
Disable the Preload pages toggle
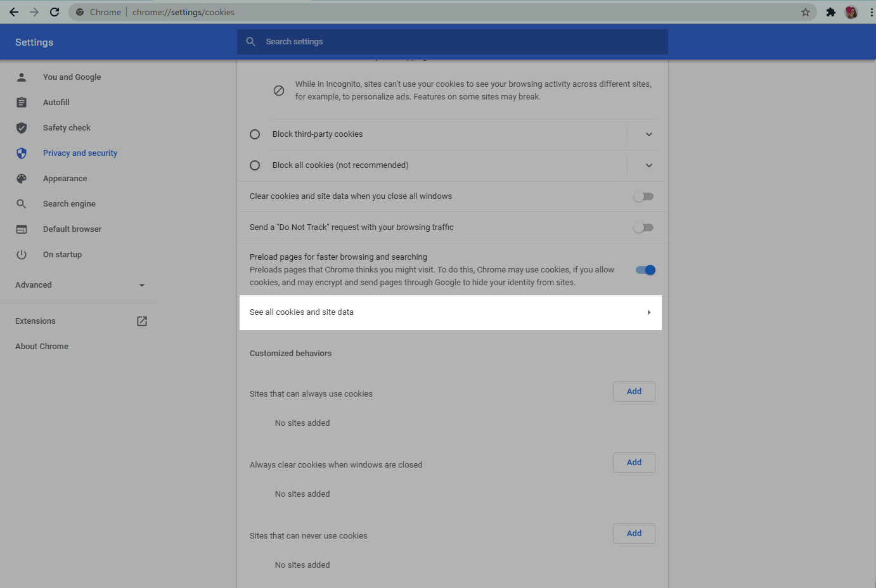[x=645, y=270]
